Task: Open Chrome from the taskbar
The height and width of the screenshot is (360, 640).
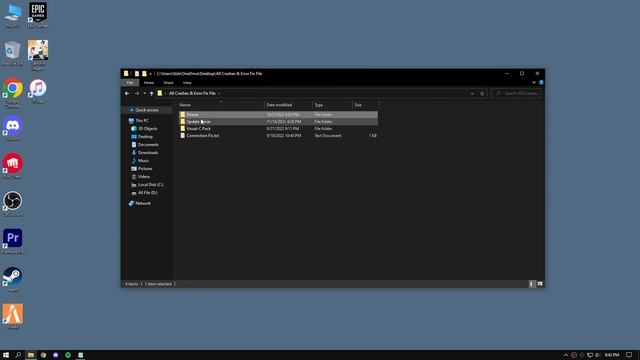Action: pyautogui.click(x=43, y=355)
